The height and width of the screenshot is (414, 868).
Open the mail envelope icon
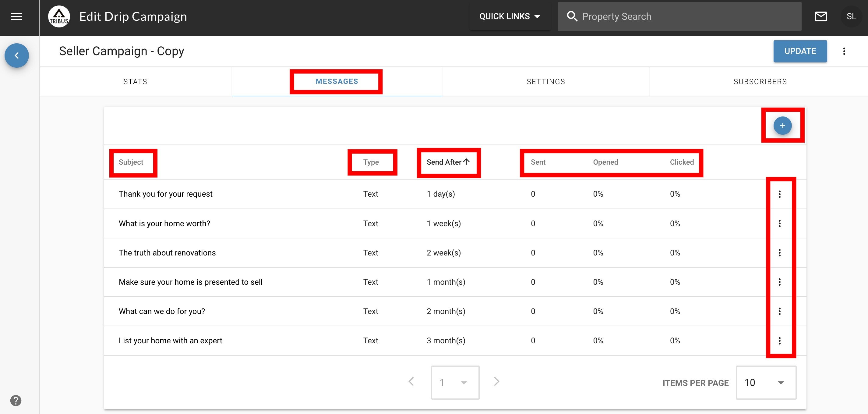point(821,16)
